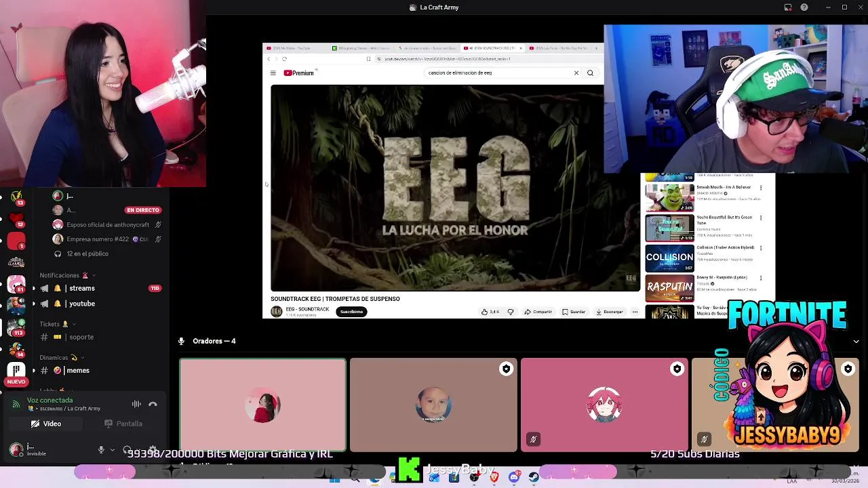The height and width of the screenshot is (488, 868).
Task: Open options for the Rasputin video
Action: (x=761, y=278)
